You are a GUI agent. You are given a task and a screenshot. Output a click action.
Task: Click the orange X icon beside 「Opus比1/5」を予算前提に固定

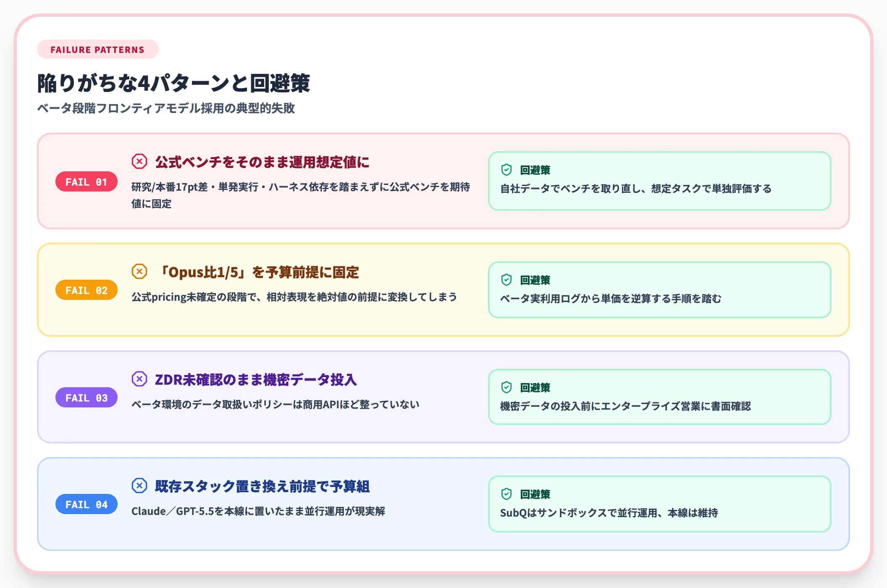pyautogui.click(x=139, y=271)
